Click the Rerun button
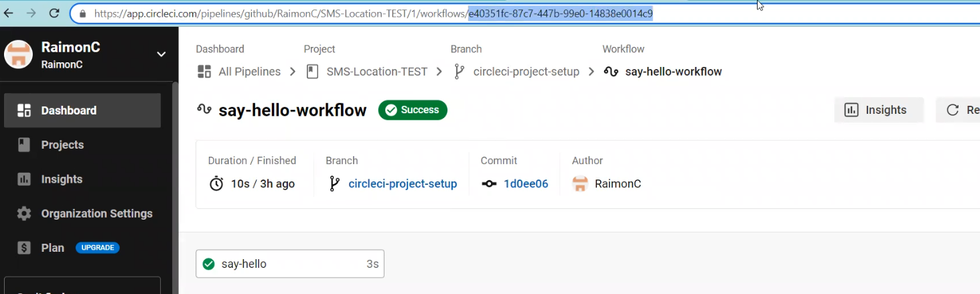This screenshot has height=294, width=980. 958,110
